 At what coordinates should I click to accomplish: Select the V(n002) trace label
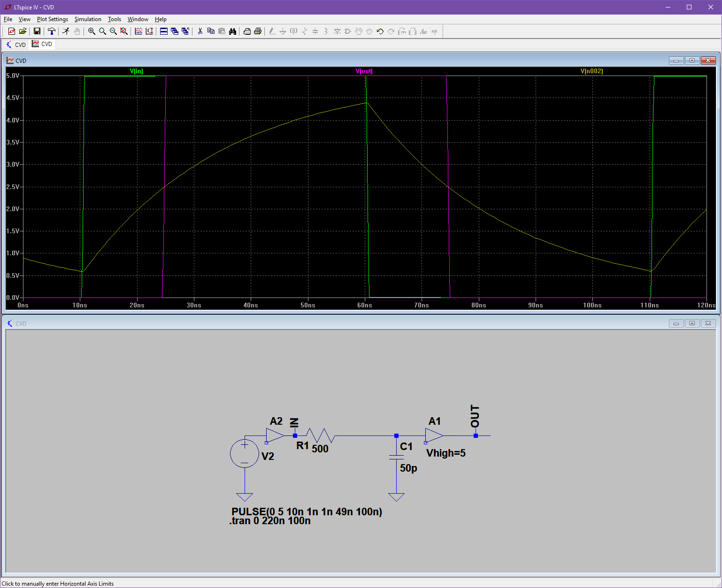point(591,71)
